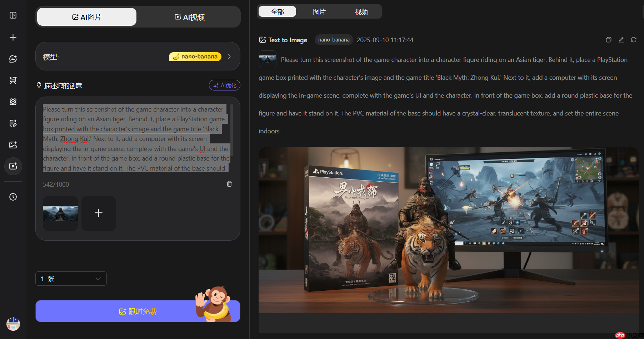Switch to AI视频 mode
The width and height of the screenshot is (644, 339).
(x=189, y=17)
